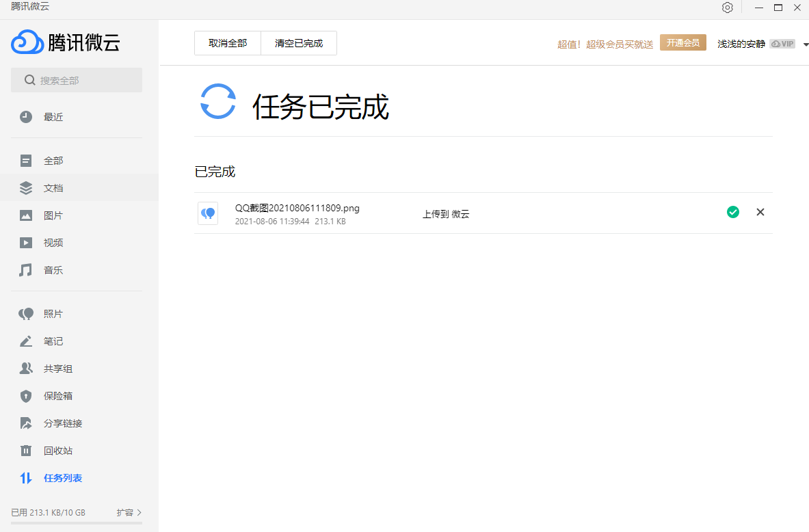Open the 照片 (Photos) section
Screen dimensions: 809x532
55,313
